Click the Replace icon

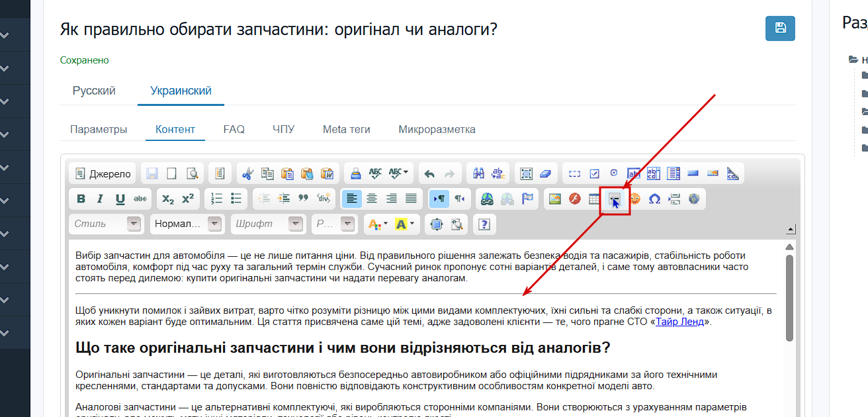(498, 173)
